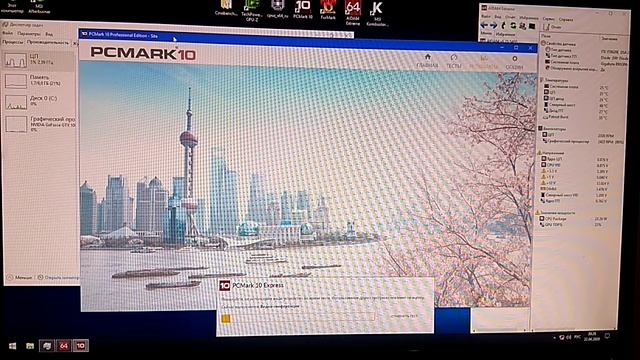The width and height of the screenshot is (640, 360).
Task: Open Task Manager View (Вид) menu
Action: tap(49, 34)
